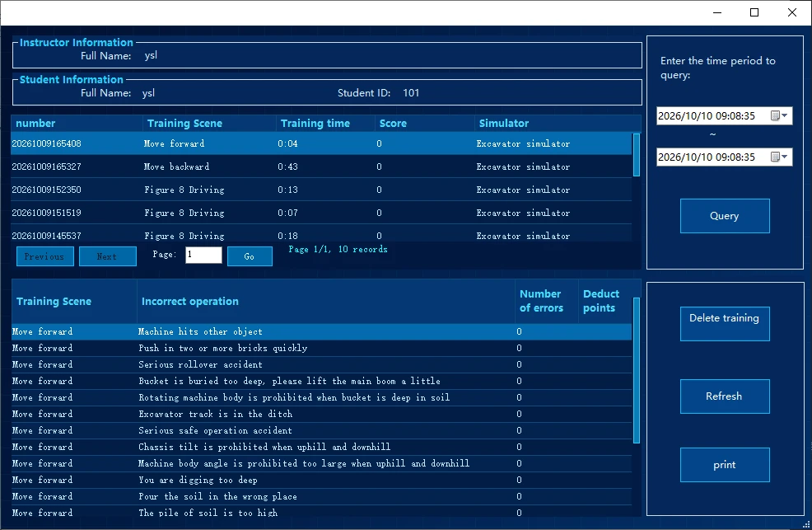This screenshot has height=530, width=812.
Task: Go to the Next records page
Action: 108,256
